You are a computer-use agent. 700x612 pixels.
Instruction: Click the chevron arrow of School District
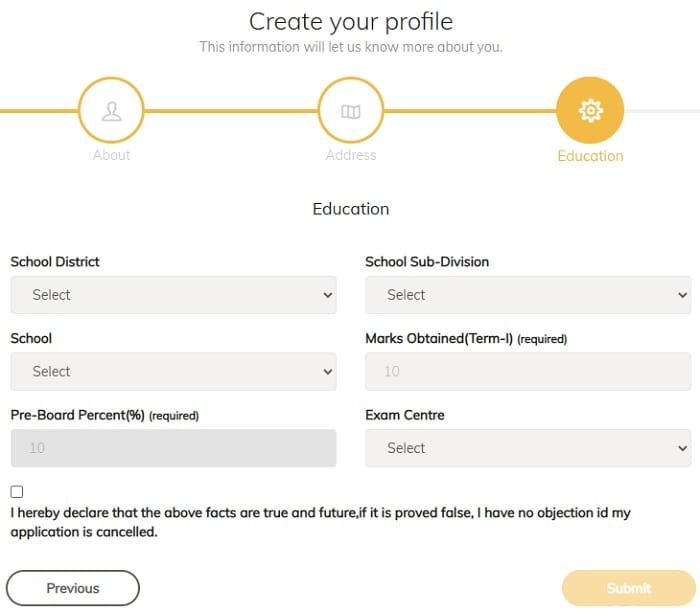(x=328, y=295)
